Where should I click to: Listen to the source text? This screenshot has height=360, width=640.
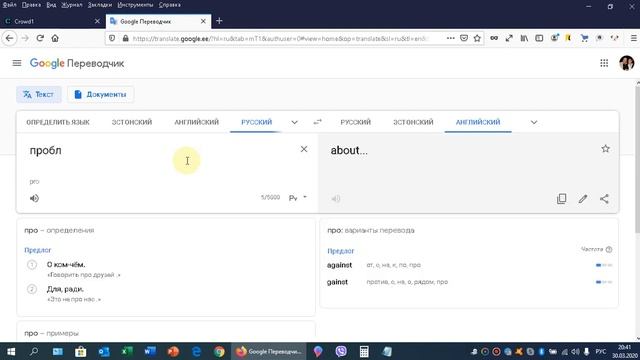tap(34, 198)
